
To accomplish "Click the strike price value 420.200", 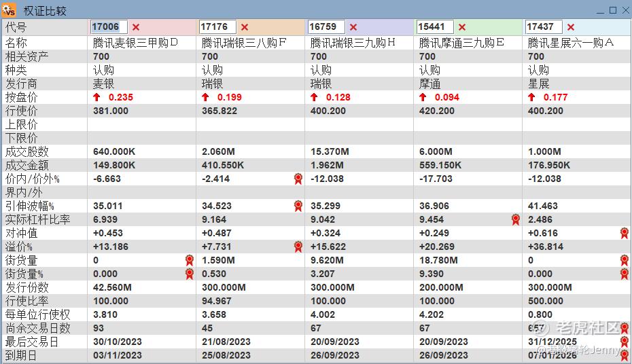I will [436, 111].
